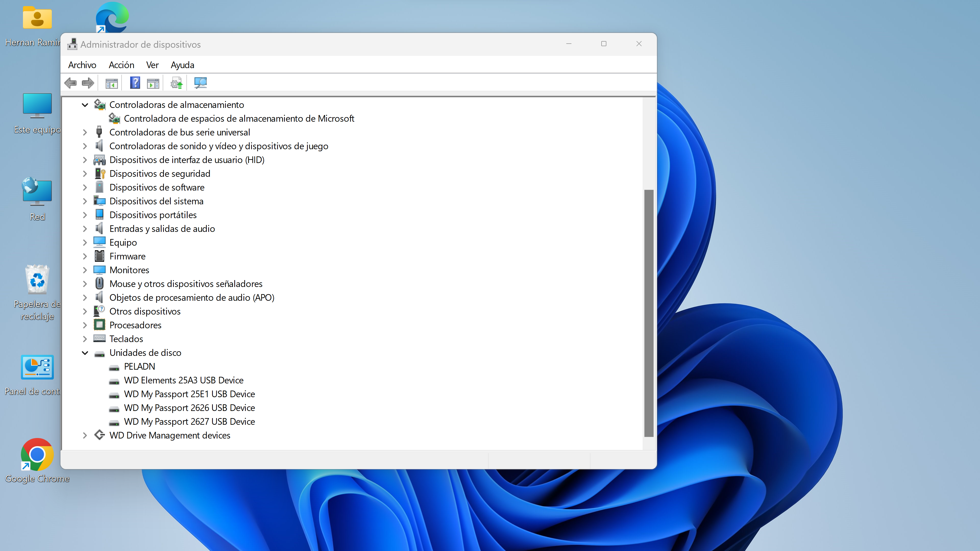Viewport: 980px width, 551px height.
Task: Click the Dispositivos de software icon
Action: click(x=99, y=187)
